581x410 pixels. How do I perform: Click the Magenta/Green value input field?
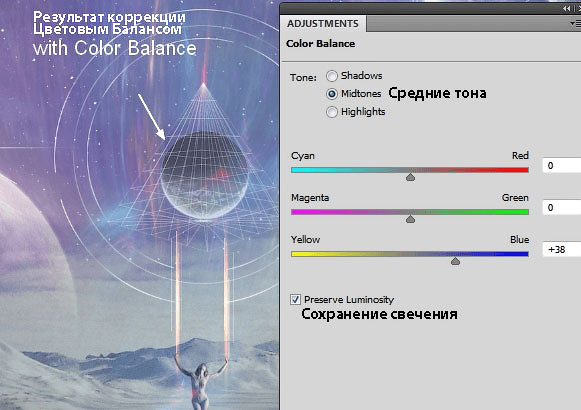point(562,207)
